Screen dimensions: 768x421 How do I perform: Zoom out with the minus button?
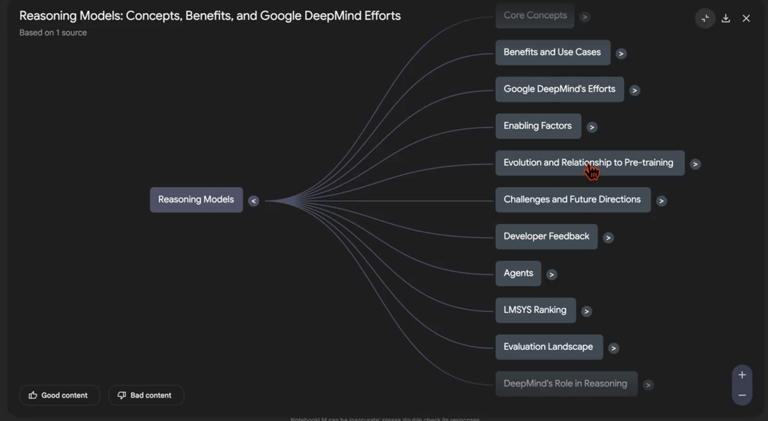(x=742, y=395)
